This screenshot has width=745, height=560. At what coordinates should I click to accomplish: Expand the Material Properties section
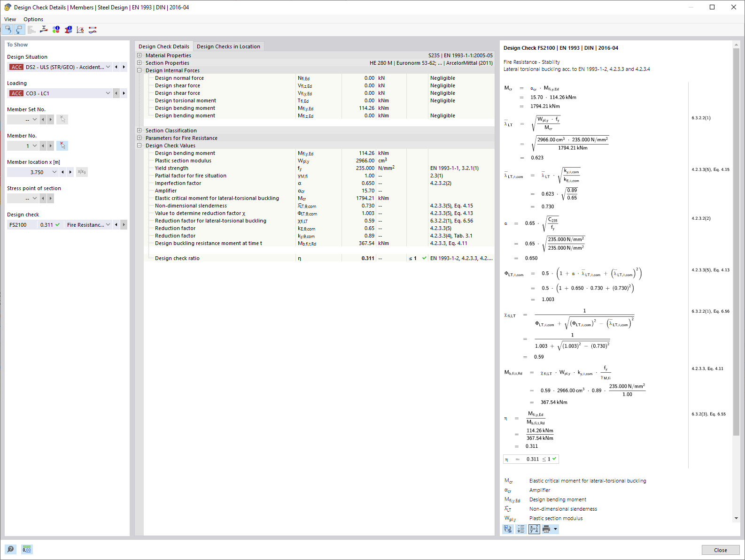[x=140, y=55]
